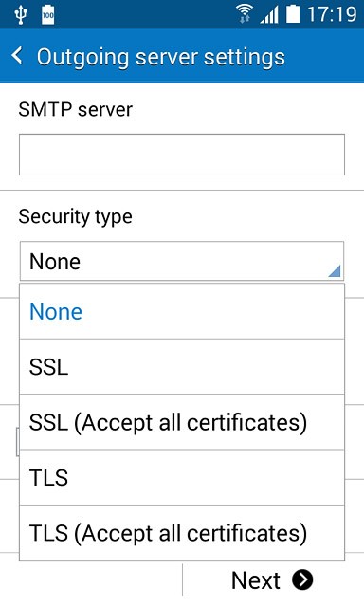Tap the circular arrow icon beside Next
The width and height of the screenshot is (364, 607).
click(302, 579)
